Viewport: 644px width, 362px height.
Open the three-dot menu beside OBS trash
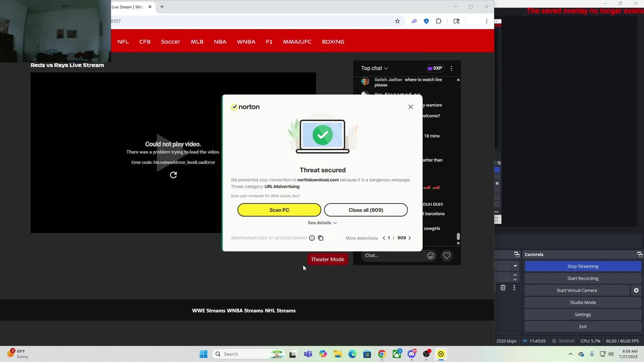point(514,288)
